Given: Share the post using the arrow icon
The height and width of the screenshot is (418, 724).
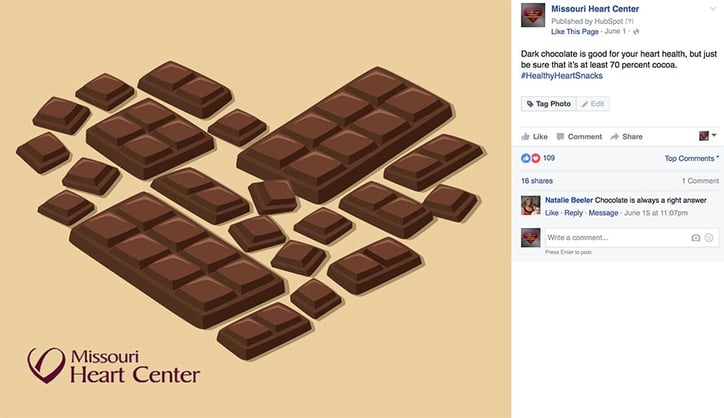Looking at the screenshot, I should coord(615,136).
